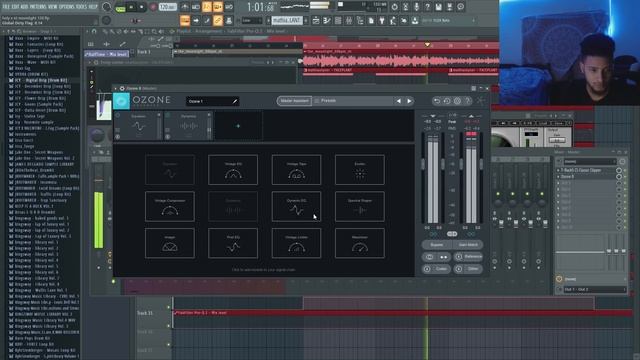Open the VIEW menu
The image size is (640, 360).
(x=53, y=7)
